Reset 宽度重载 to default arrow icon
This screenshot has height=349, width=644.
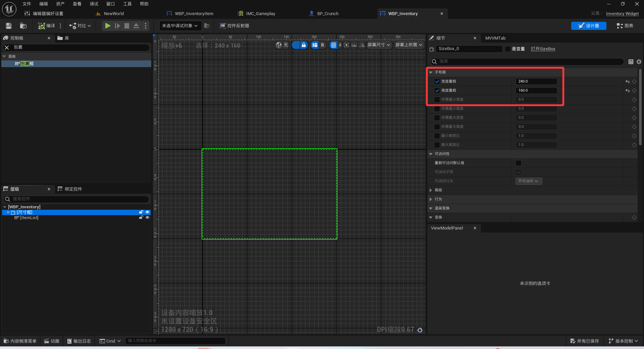coord(628,82)
